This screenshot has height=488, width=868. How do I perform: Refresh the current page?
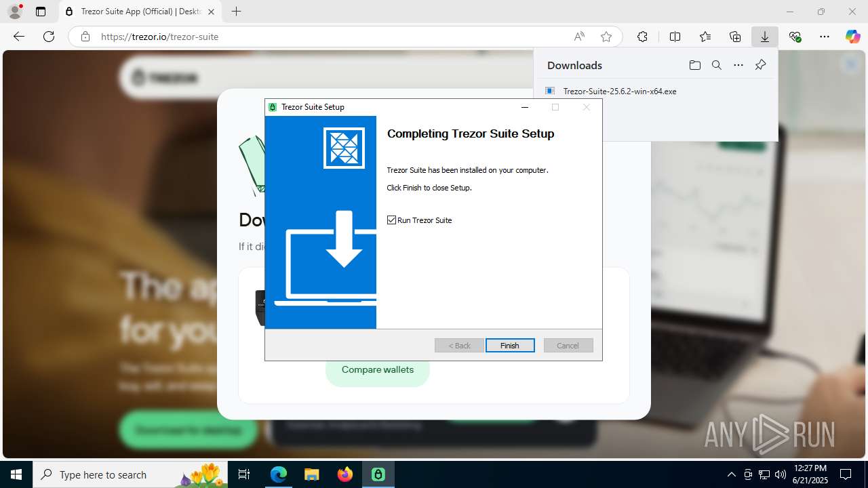[x=49, y=37]
